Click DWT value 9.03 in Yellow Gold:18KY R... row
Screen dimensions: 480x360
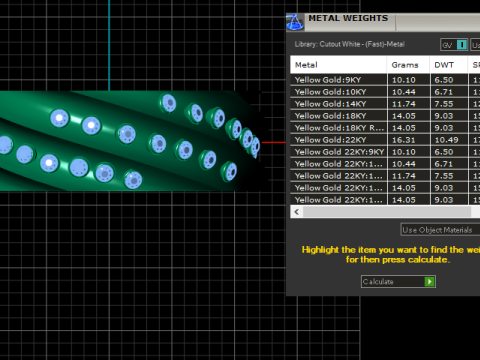tap(444, 128)
